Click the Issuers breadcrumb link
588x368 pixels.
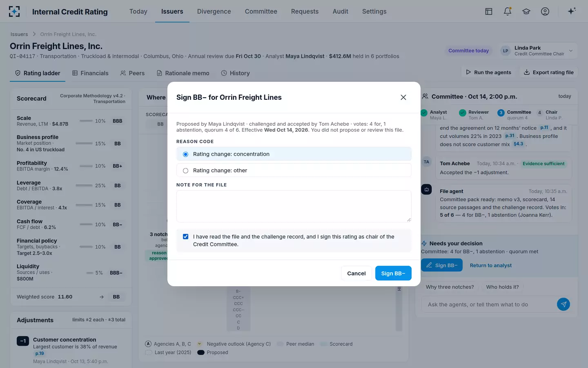(x=19, y=34)
